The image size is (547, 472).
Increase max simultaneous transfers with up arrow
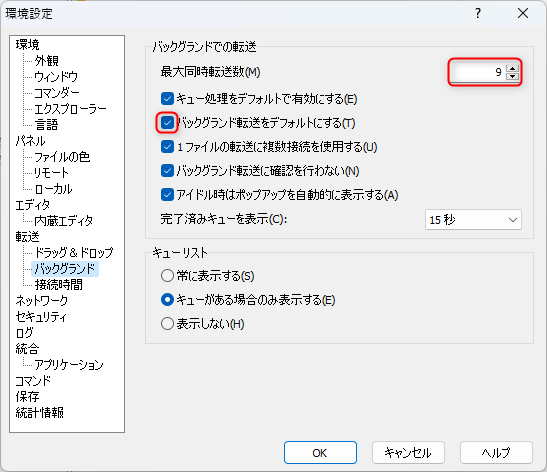point(512,68)
